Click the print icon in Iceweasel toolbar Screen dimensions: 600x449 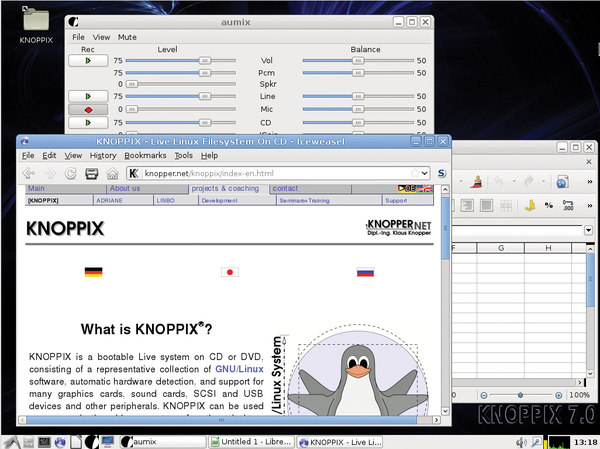tap(92, 173)
